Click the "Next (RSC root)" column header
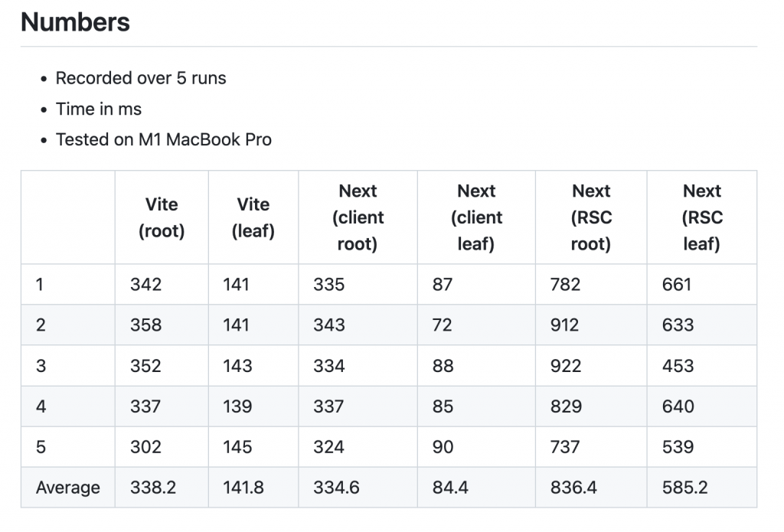The width and height of the screenshot is (784, 532). pos(591,217)
